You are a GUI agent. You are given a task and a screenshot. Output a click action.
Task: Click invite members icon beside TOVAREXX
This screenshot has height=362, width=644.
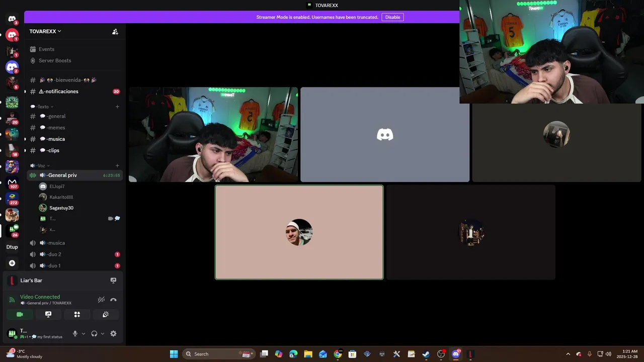(x=115, y=31)
